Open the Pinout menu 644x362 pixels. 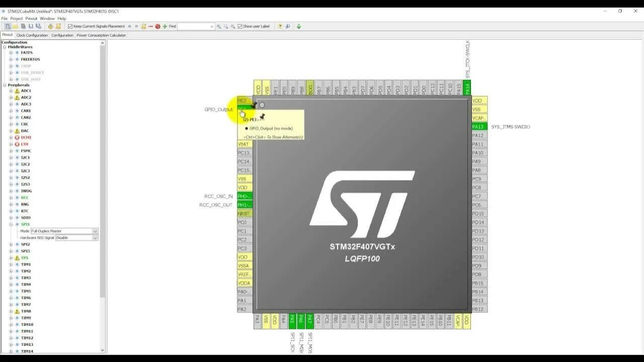point(31,19)
